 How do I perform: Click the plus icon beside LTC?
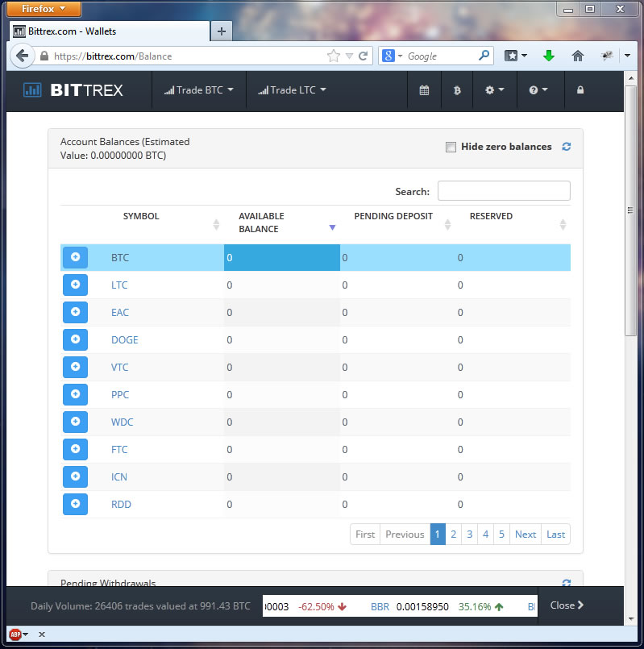click(75, 285)
